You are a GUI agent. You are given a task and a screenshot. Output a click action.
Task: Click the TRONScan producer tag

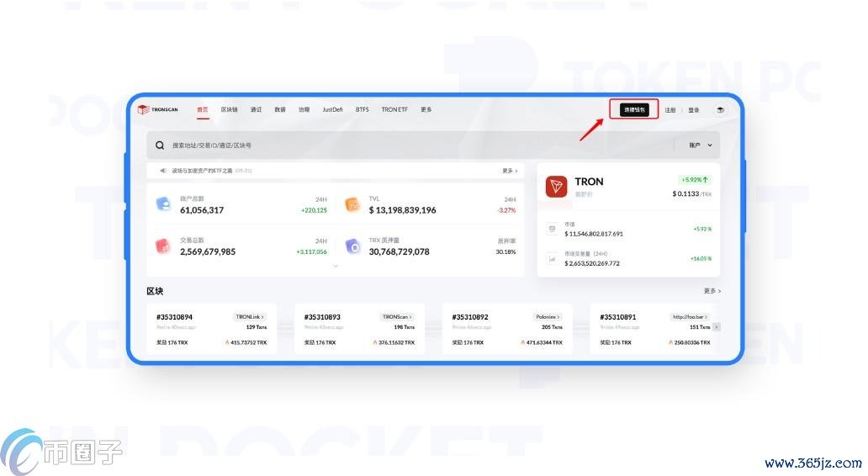(397, 316)
